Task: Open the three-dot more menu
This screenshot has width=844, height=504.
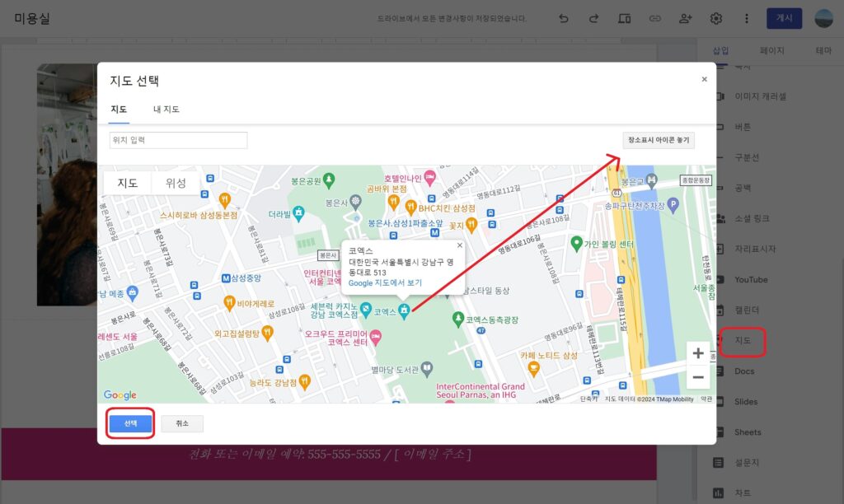Action: pyautogui.click(x=746, y=18)
